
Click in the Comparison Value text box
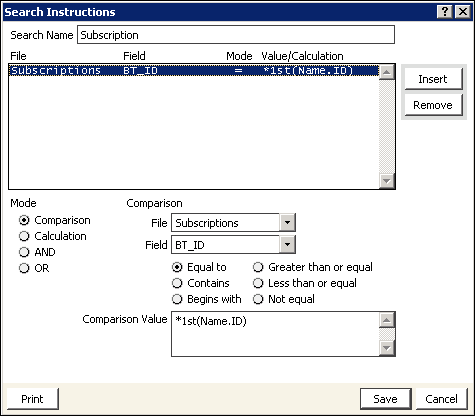click(x=275, y=334)
